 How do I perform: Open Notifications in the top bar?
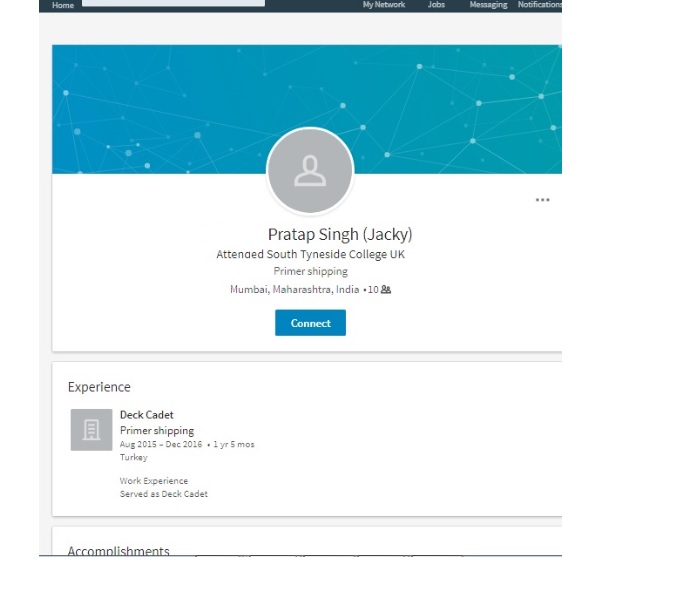(540, 5)
